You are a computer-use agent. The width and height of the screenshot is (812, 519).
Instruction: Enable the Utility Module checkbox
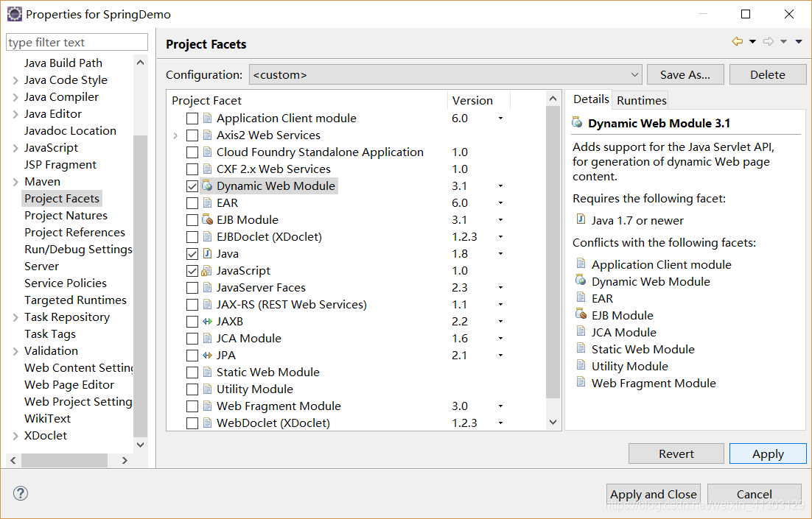192,389
